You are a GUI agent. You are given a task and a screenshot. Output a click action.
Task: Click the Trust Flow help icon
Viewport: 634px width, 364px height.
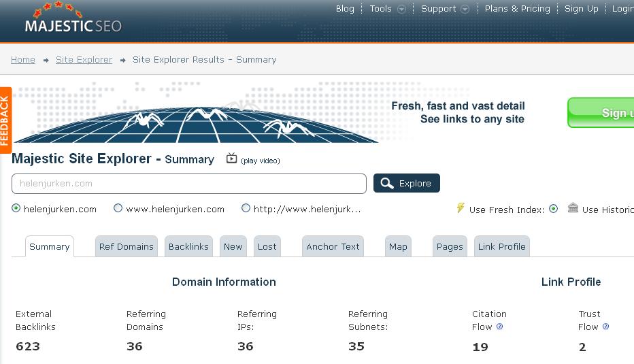click(605, 327)
